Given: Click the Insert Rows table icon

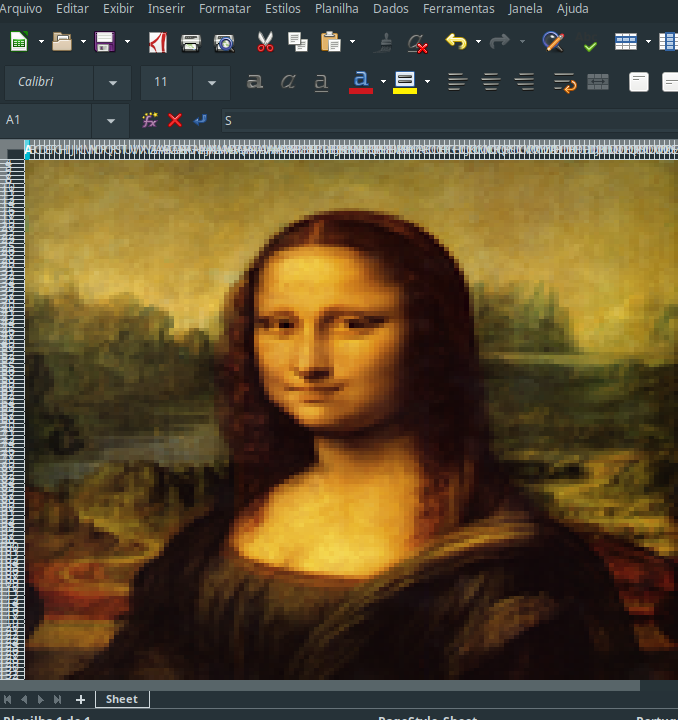Looking at the screenshot, I should (626, 42).
